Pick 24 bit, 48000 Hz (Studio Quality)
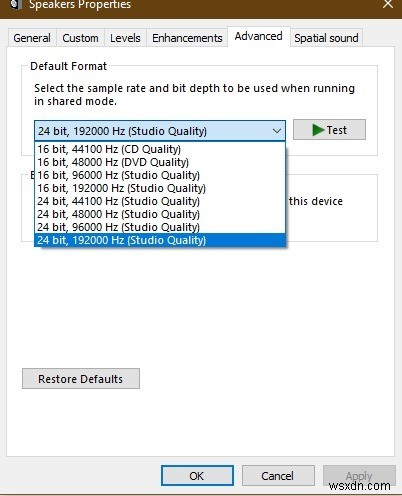 (160, 214)
